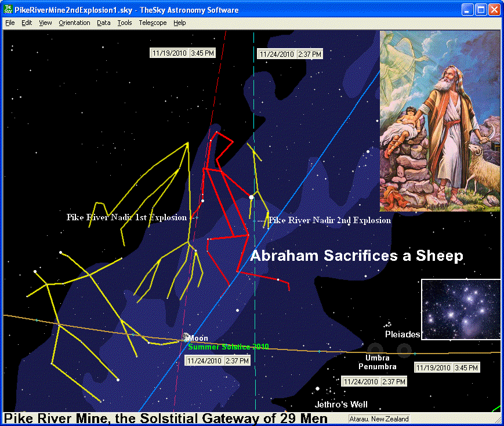Open the Edit menu
The width and height of the screenshot is (504, 426).
pos(27,23)
